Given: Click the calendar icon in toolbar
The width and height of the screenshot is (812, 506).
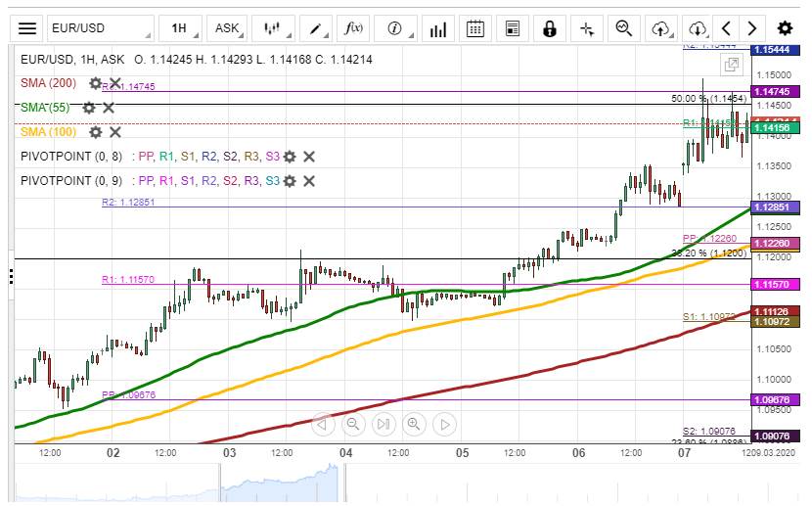Looking at the screenshot, I should [x=475, y=28].
